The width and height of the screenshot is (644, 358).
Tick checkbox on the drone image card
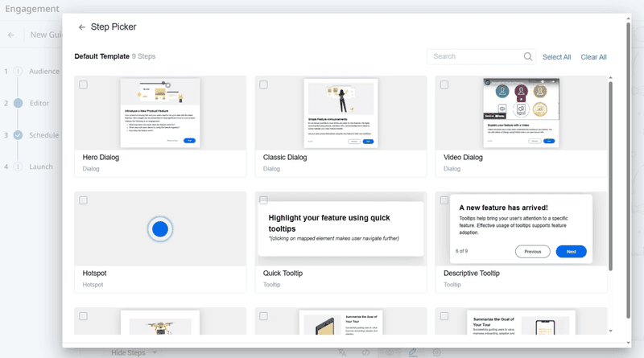[x=84, y=316]
